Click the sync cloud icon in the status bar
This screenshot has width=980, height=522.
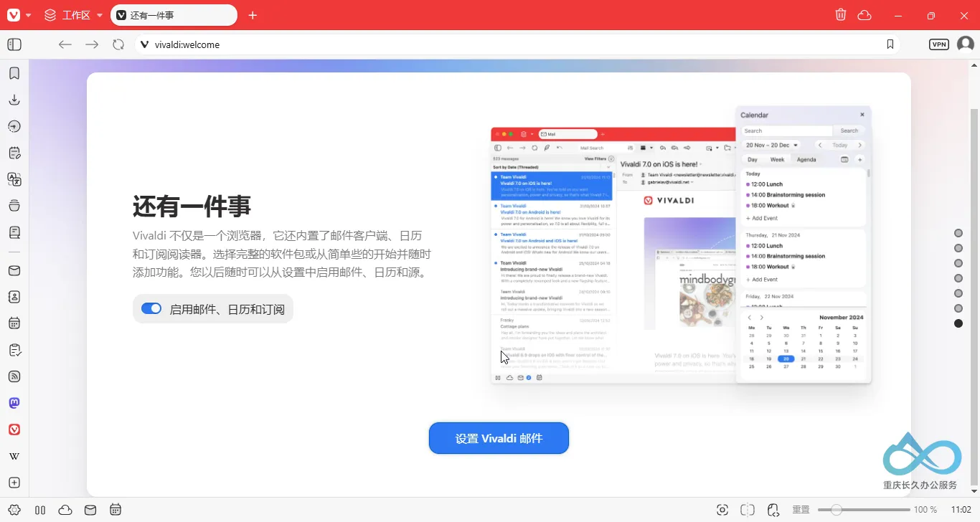tap(65, 510)
